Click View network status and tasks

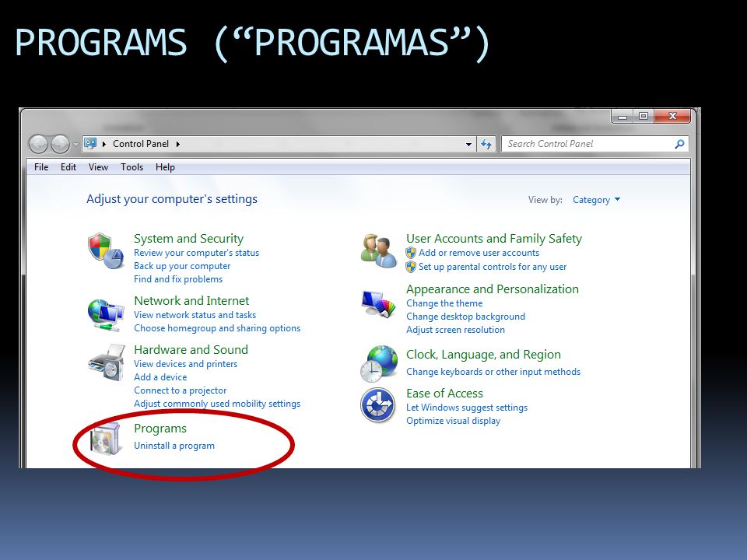pyautogui.click(x=195, y=315)
